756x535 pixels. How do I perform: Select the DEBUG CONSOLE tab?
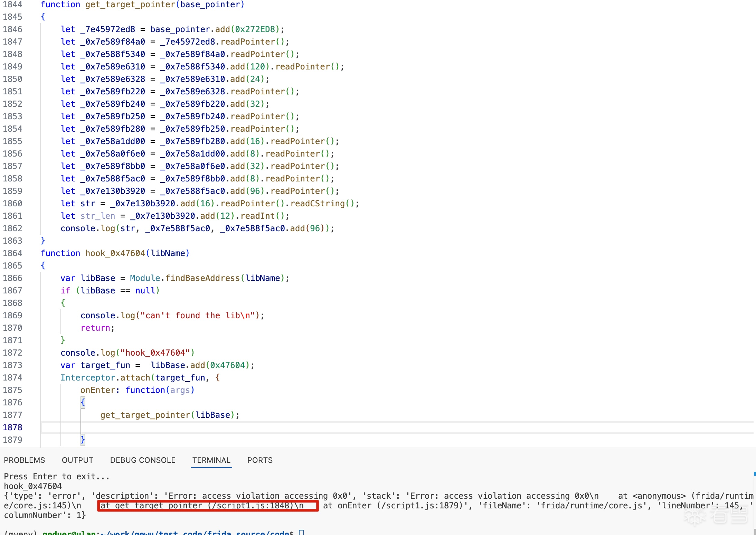143,460
